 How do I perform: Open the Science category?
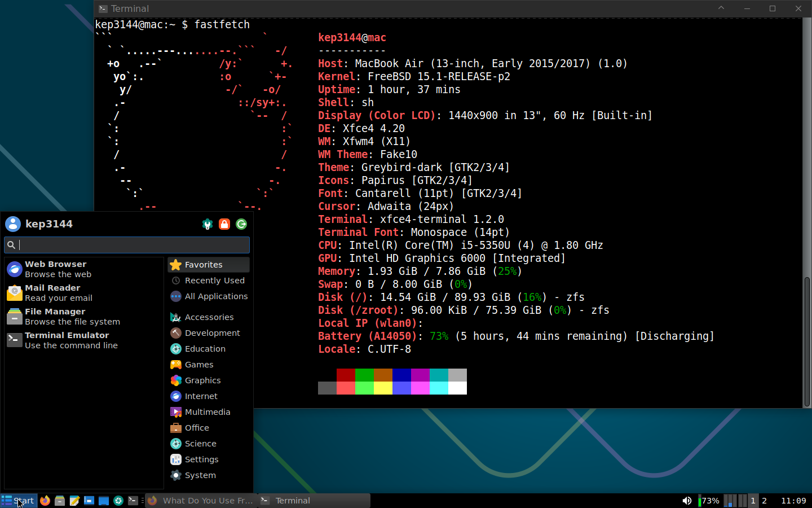pyautogui.click(x=209, y=444)
